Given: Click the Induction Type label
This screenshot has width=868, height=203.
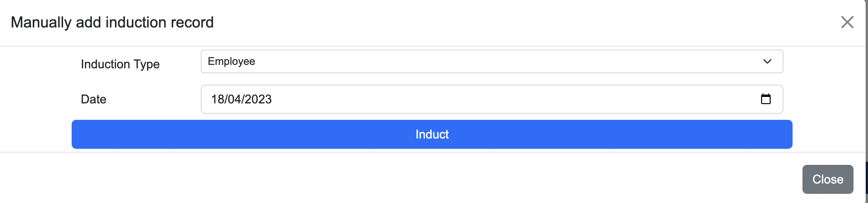Looking at the screenshot, I should click(120, 64).
